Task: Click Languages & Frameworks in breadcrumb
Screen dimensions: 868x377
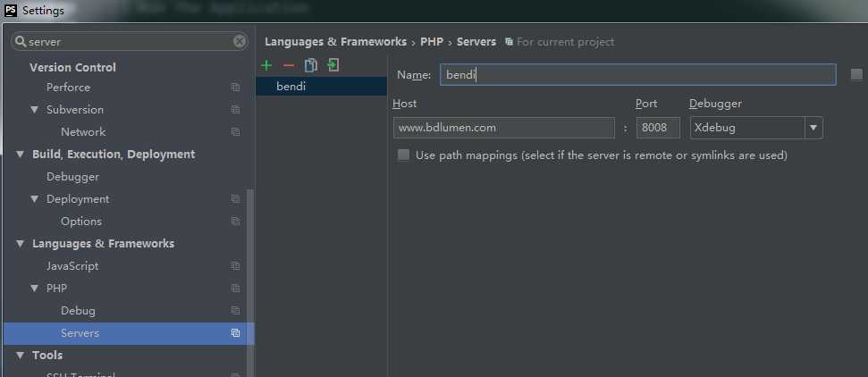Action: [x=335, y=42]
